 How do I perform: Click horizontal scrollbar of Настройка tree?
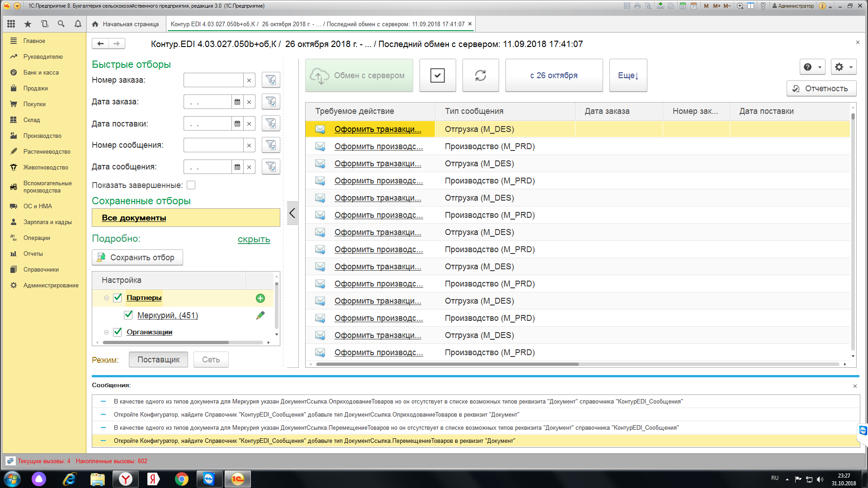(x=165, y=343)
